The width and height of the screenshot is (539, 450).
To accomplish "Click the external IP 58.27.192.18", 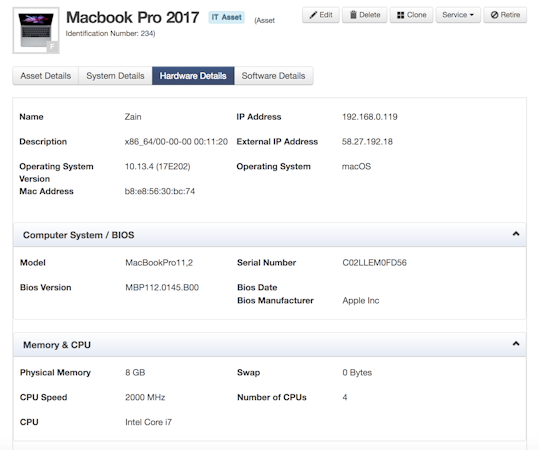I will coord(367,142).
